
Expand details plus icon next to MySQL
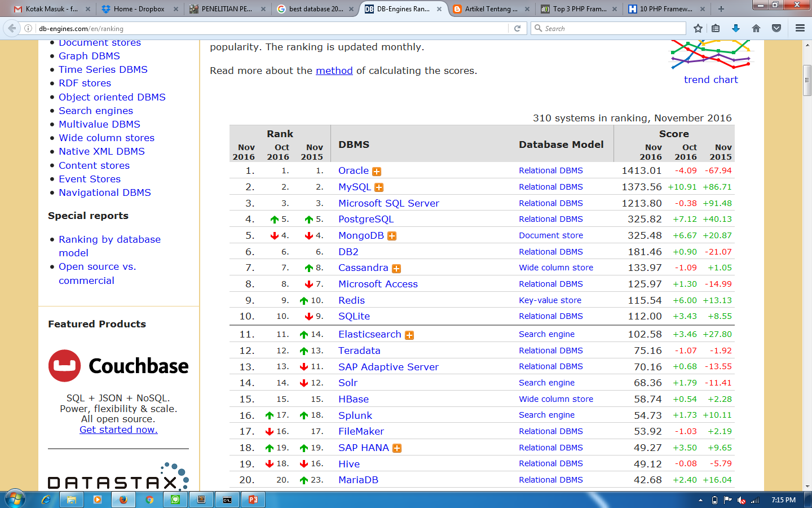click(379, 187)
